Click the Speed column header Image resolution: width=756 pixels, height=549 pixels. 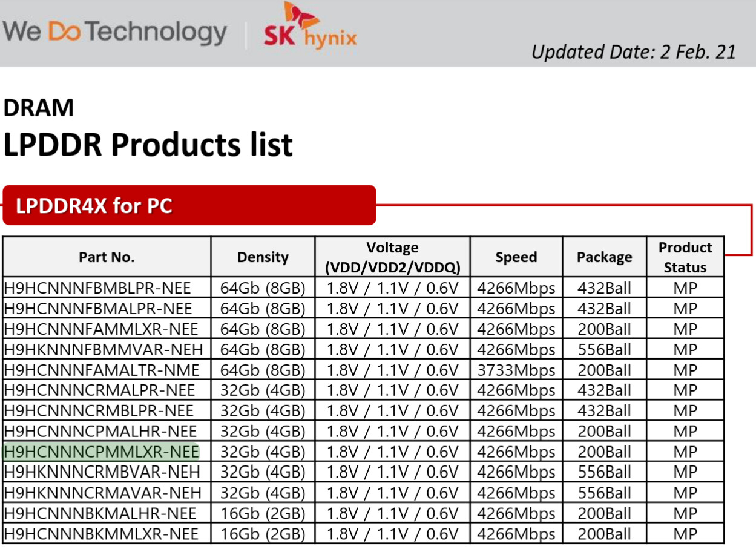click(x=516, y=257)
